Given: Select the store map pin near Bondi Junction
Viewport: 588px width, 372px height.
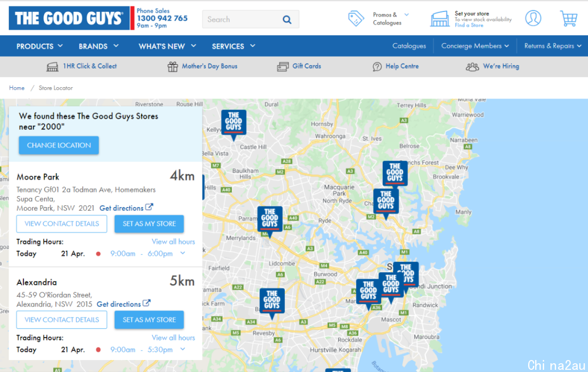Looking at the screenshot, I should pos(409,276).
